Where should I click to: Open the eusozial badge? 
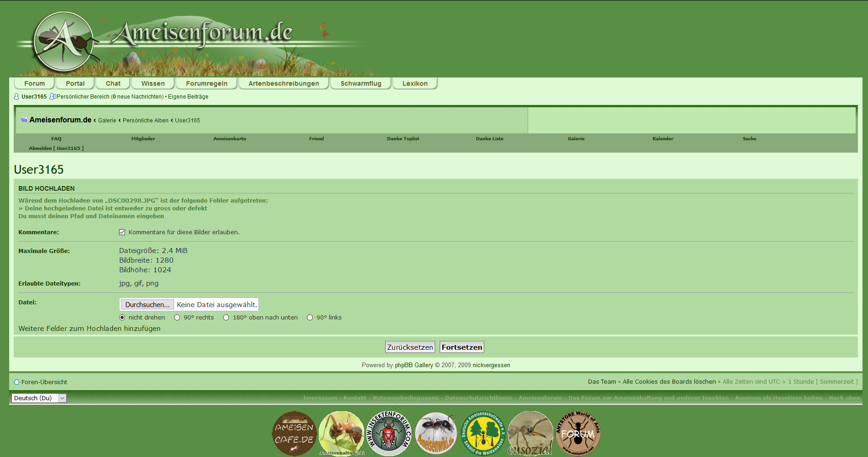pos(530,434)
